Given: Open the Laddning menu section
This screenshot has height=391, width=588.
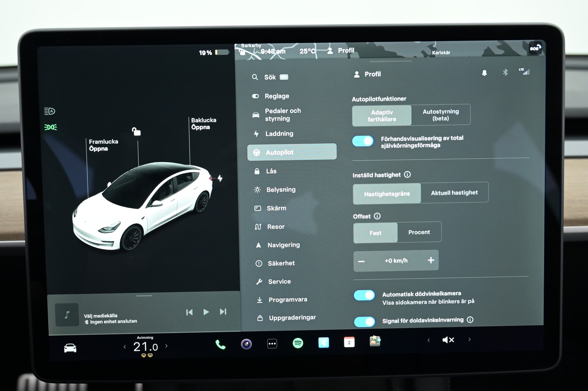Looking at the screenshot, I should click(279, 134).
